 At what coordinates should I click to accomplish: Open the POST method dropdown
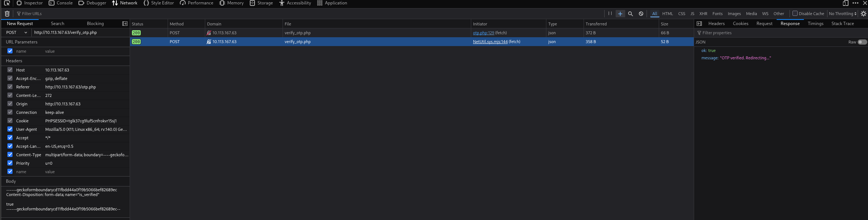pos(17,32)
